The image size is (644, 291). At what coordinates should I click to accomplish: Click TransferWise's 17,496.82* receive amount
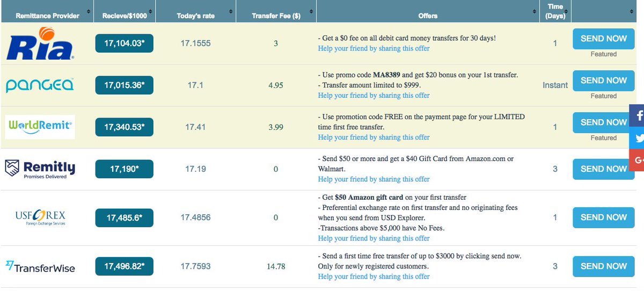coord(125,266)
